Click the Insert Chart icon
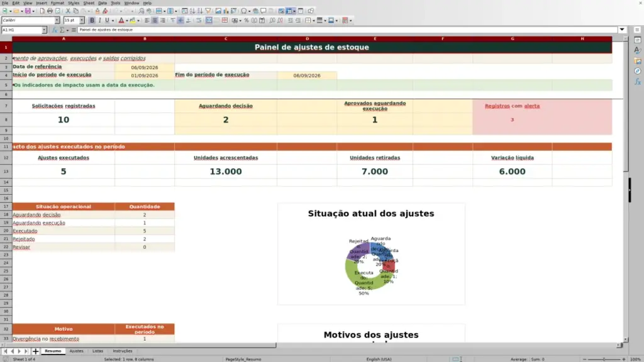644x362 pixels. [226, 11]
